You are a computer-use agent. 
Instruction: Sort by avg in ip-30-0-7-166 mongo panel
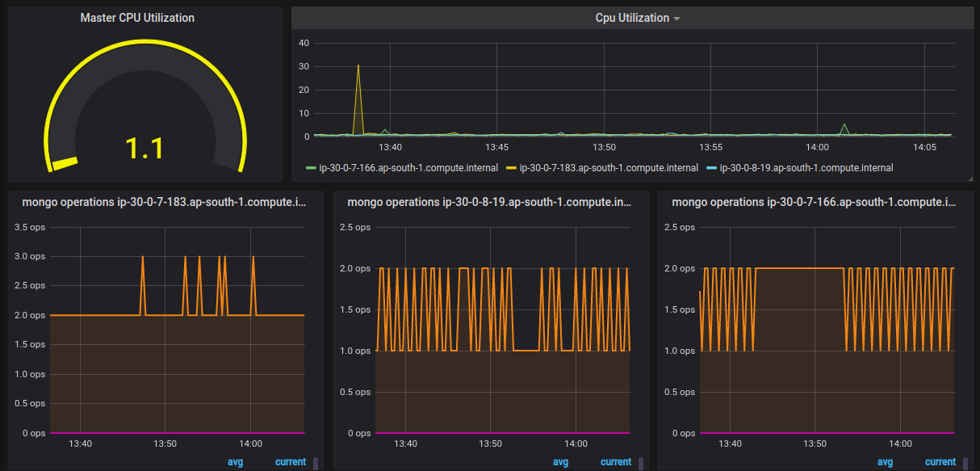tap(885, 462)
